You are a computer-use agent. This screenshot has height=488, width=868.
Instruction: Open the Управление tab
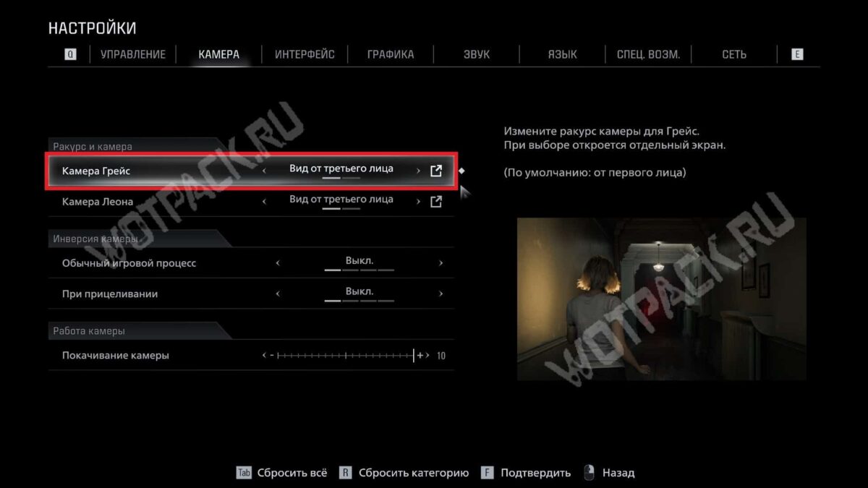[133, 54]
